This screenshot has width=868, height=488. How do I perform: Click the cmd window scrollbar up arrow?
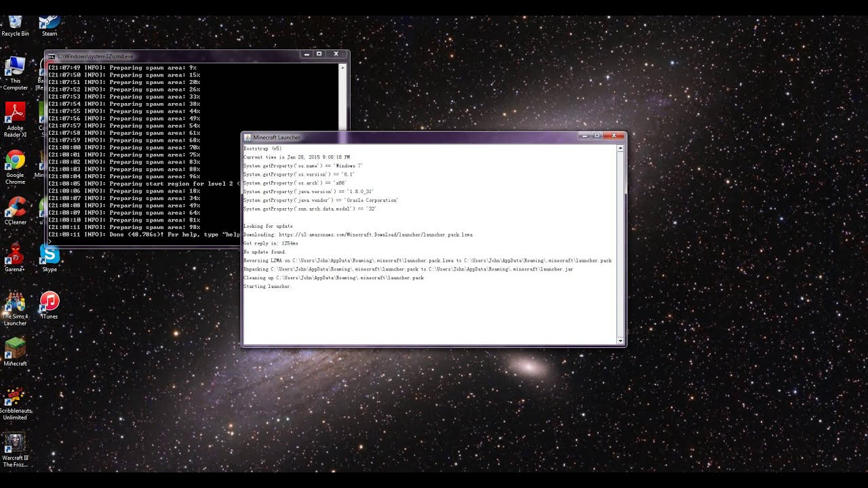point(342,68)
